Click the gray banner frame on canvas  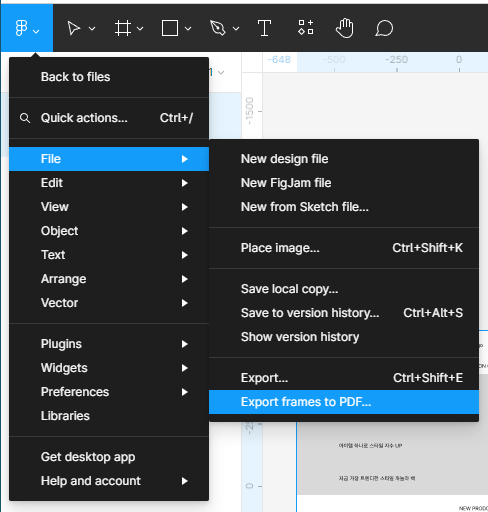393,458
